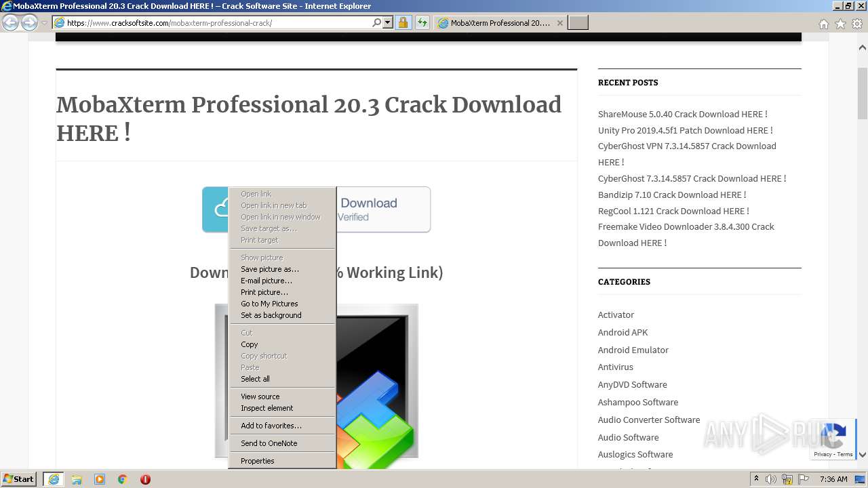This screenshot has width=868, height=488.
Task: Click the IE Forward arrow button
Action: tap(29, 23)
